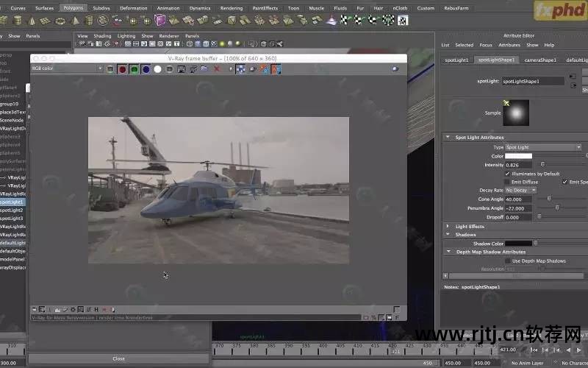This screenshot has width=588, height=368.
Task: Select spotLight2 in the outliner
Action: pos(12,210)
